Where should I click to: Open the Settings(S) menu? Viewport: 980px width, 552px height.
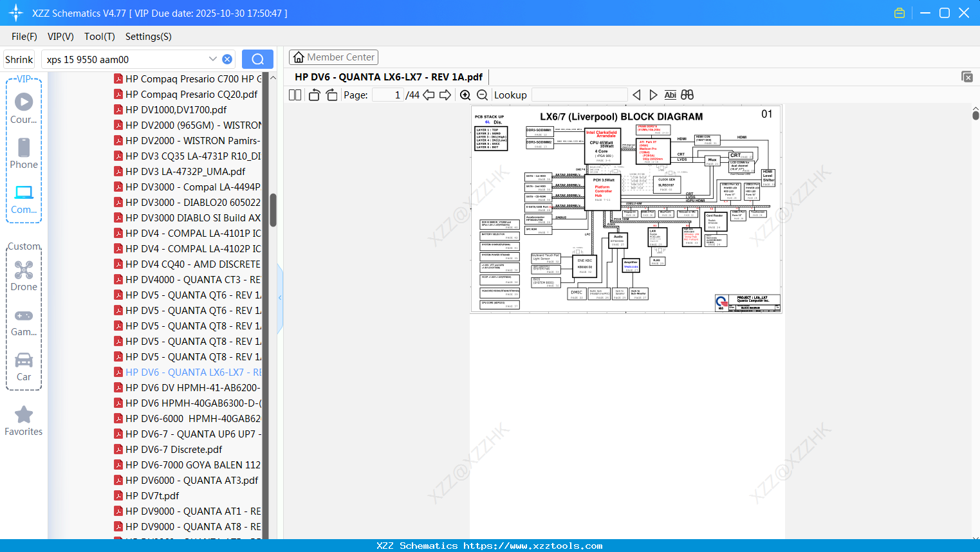149,37
